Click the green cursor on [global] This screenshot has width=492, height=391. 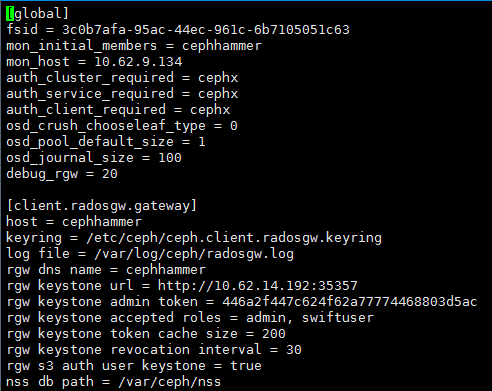(10, 14)
